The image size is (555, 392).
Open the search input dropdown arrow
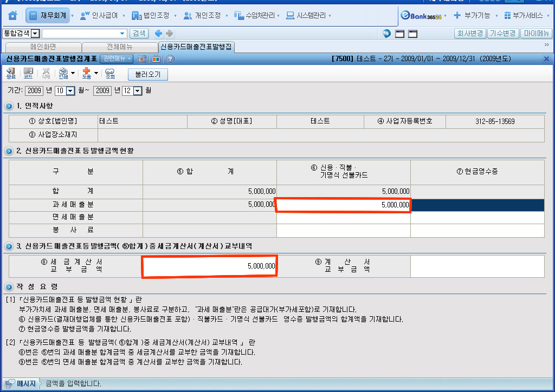tap(122, 34)
